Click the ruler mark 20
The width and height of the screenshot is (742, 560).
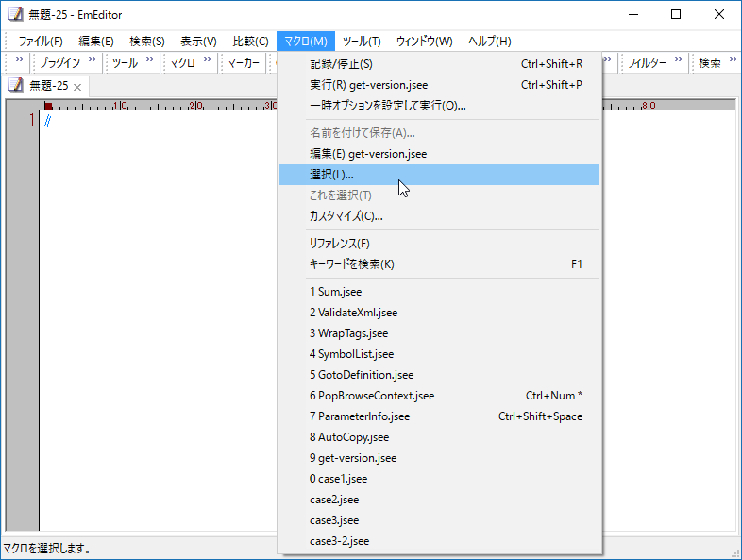196,106
